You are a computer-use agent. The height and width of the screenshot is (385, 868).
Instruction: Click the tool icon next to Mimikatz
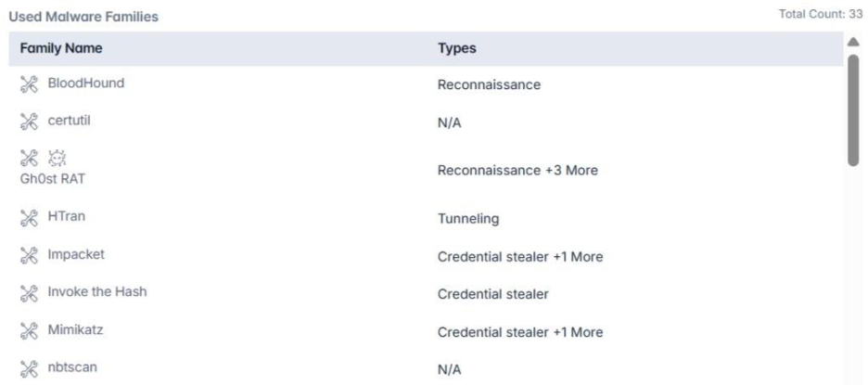tap(29, 329)
